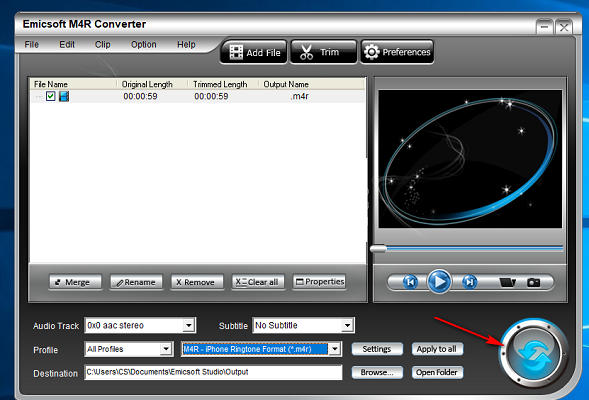Uncheck the file's checkbox in the list
Image resolution: width=589 pixels, height=400 pixels.
pos(51,96)
